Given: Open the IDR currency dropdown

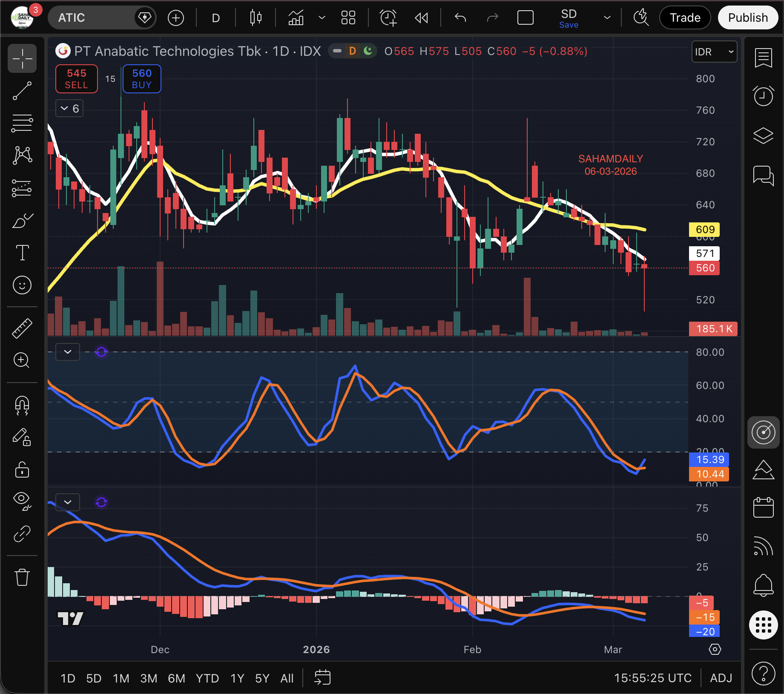Looking at the screenshot, I should click(x=714, y=52).
